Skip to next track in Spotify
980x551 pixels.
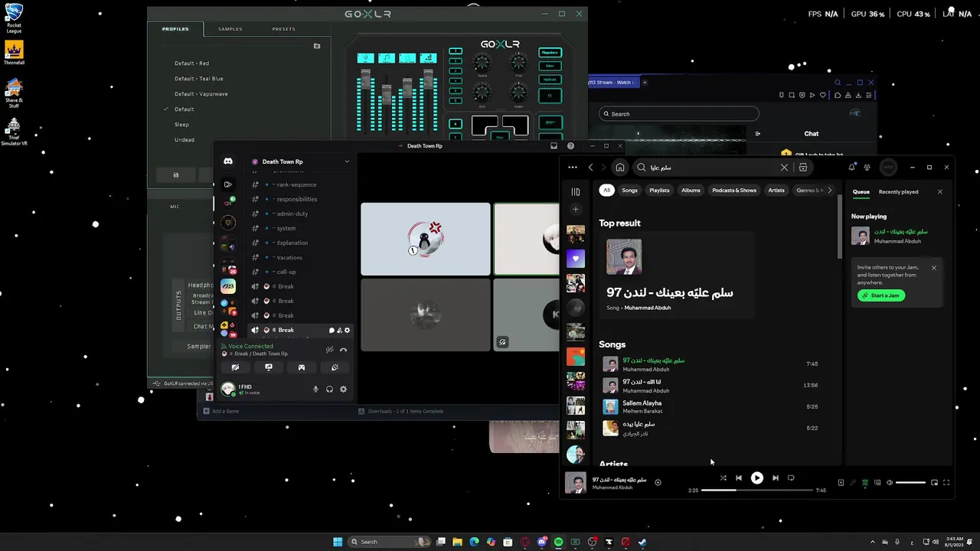tap(775, 478)
